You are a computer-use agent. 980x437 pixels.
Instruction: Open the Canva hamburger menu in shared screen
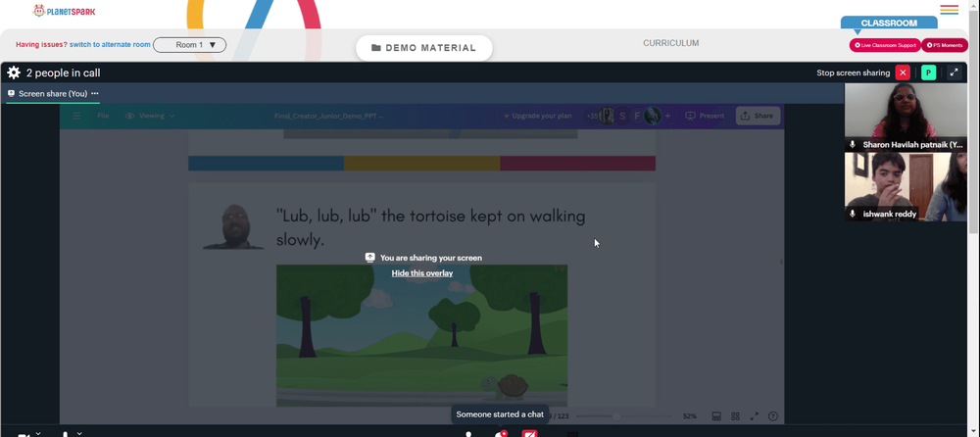click(76, 116)
